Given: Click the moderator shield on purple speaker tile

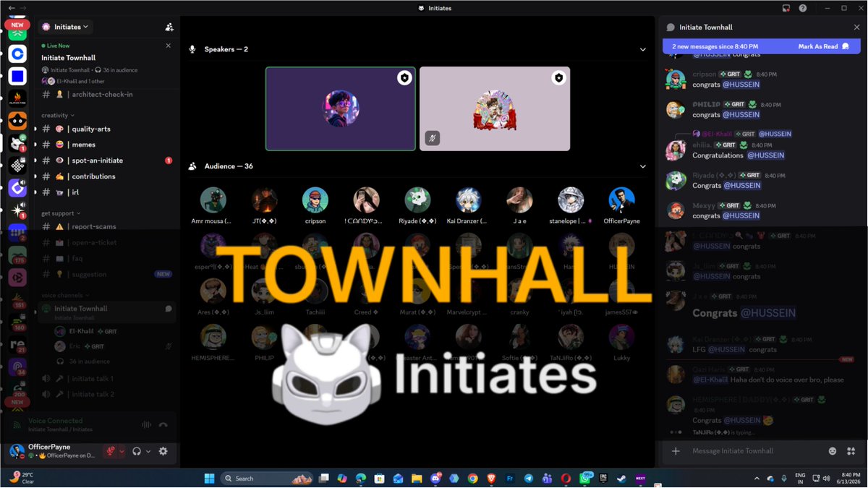Looking at the screenshot, I should coord(405,77).
